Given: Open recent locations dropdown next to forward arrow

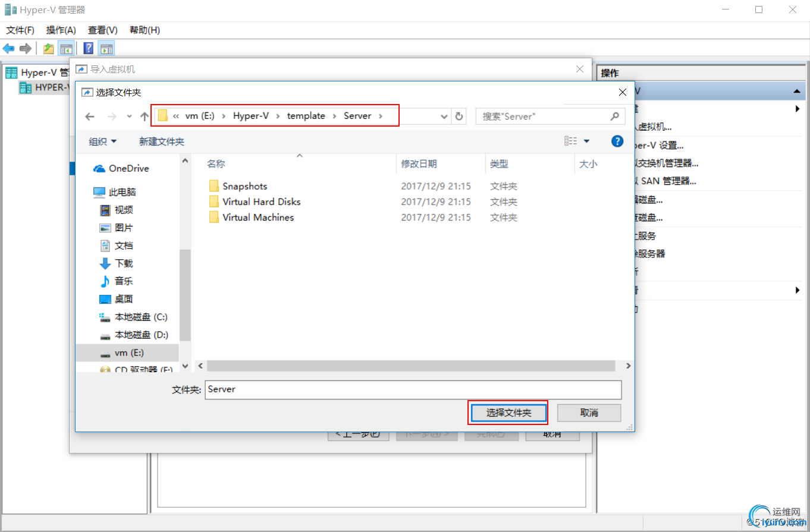Looking at the screenshot, I should pos(130,117).
